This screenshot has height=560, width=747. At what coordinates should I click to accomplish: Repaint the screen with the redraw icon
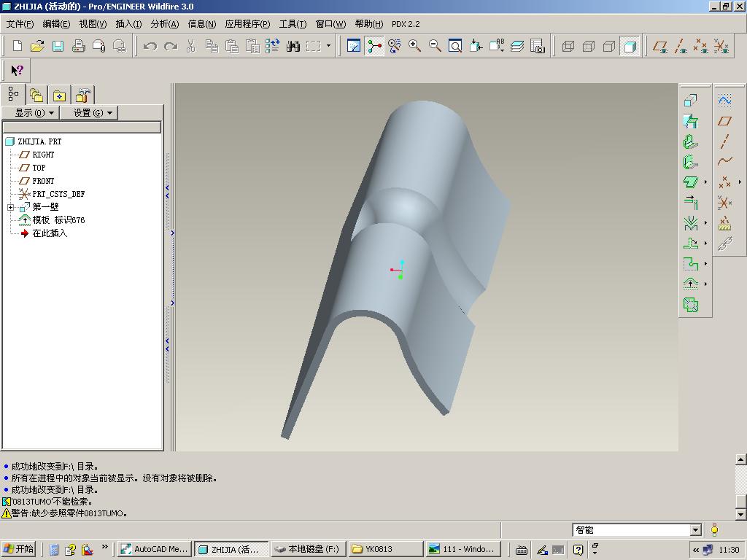pos(354,46)
